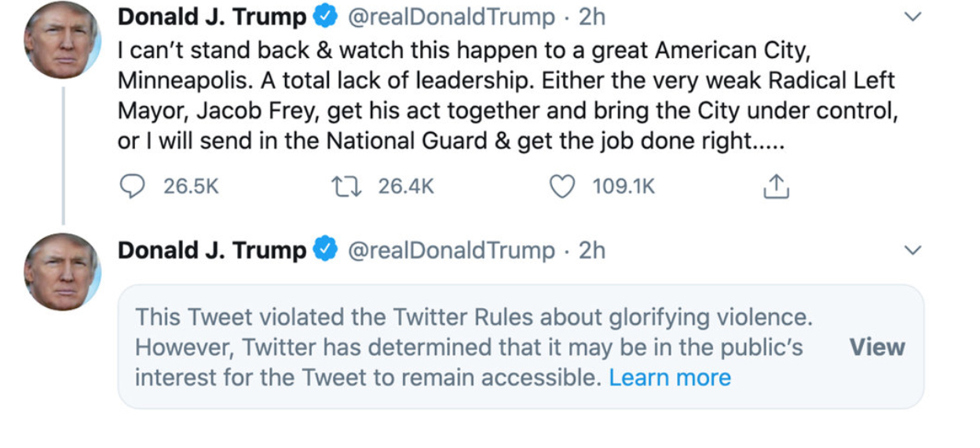The image size is (980, 448).
Task: Open the Learn more link
Action: pyautogui.click(x=670, y=377)
